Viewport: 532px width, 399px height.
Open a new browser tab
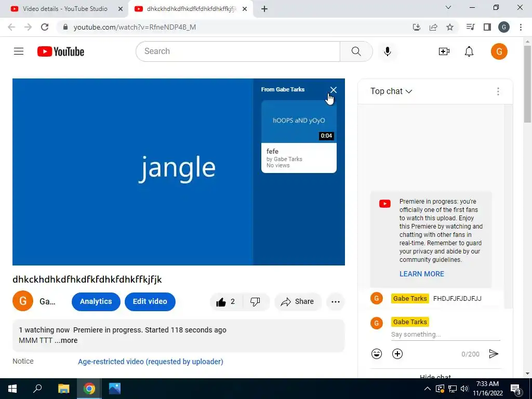pos(264,9)
